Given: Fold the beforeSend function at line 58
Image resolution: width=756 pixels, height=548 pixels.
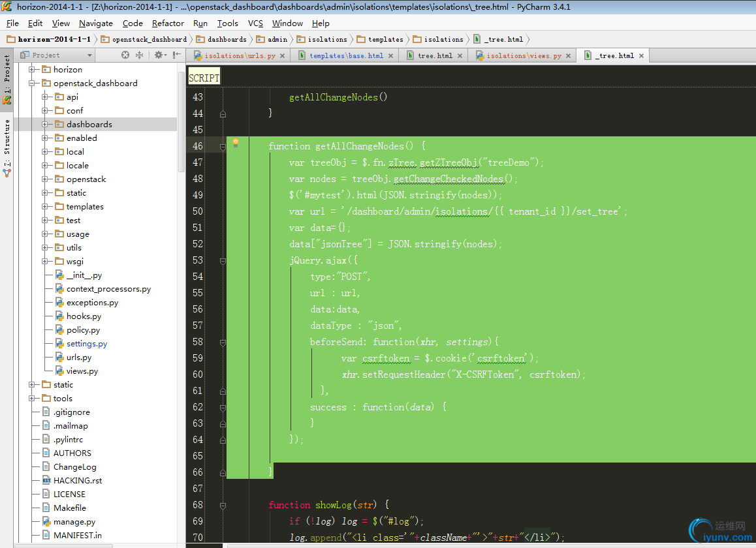Looking at the screenshot, I should pyautogui.click(x=223, y=342).
